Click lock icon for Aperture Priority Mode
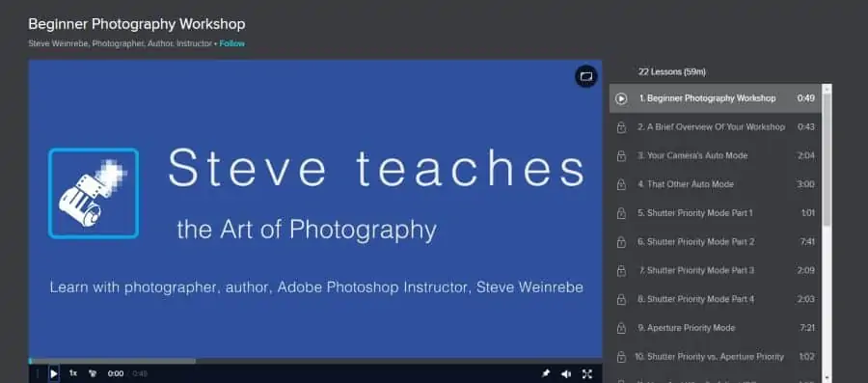 [x=621, y=328]
